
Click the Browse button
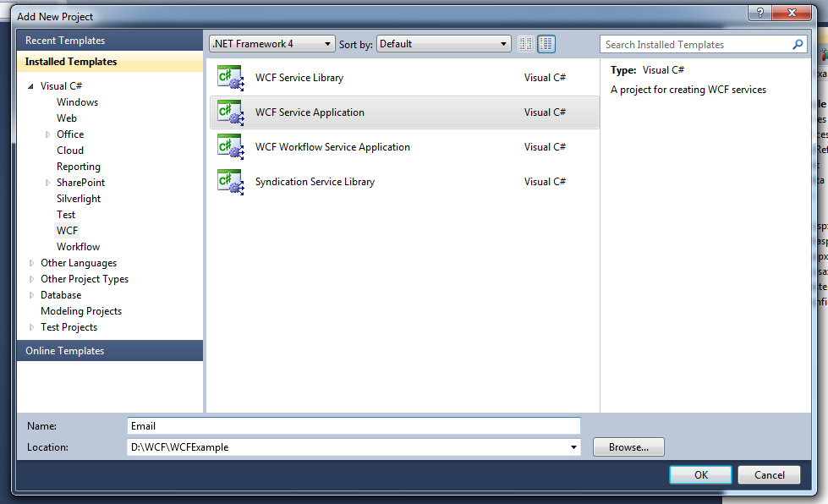628,446
